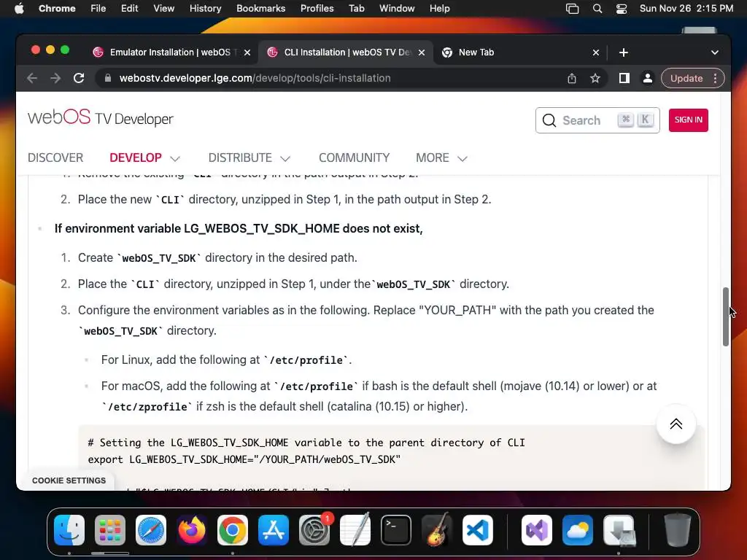Open the File menu
Image resolution: width=747 pixels, height=560 pixels.
pos(98,8)
